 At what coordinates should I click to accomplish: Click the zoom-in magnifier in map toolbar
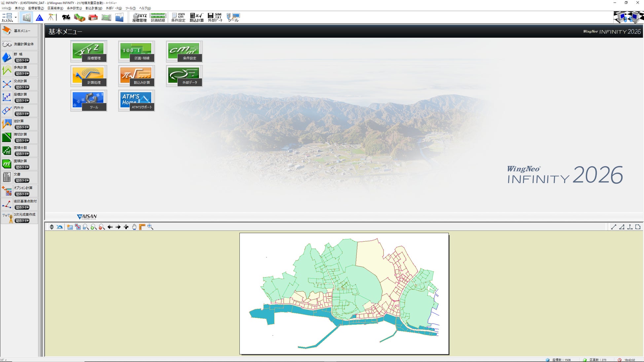[94, 227]
